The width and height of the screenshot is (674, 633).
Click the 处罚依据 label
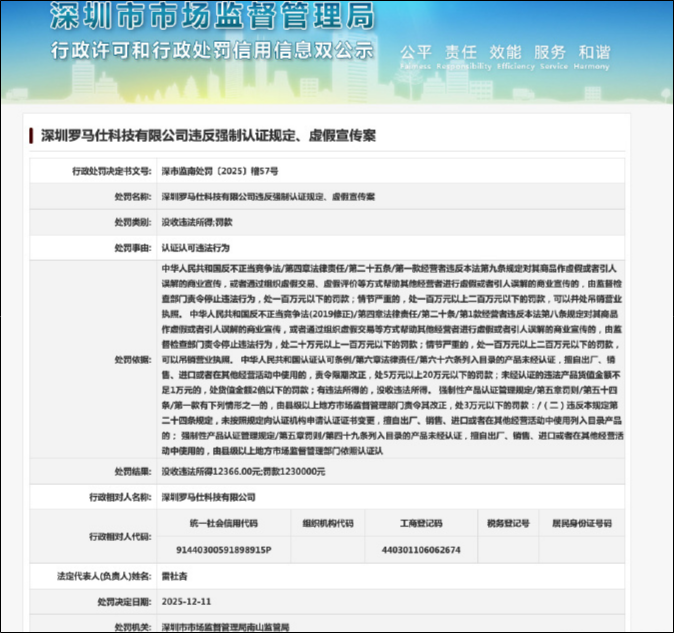click(x=133, y=360)
